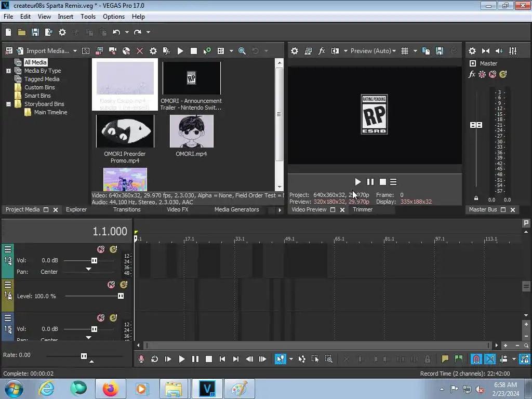This screenshot has height=399, width=532.
Task: Open Media FX icon in Project Media toolbar
Action: (167, 51)
